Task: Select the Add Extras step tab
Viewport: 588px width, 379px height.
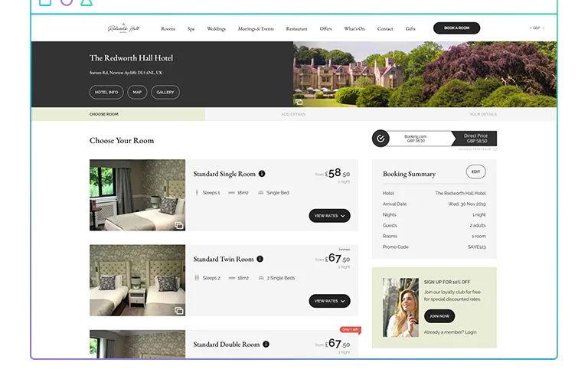Action: point(293,114)
